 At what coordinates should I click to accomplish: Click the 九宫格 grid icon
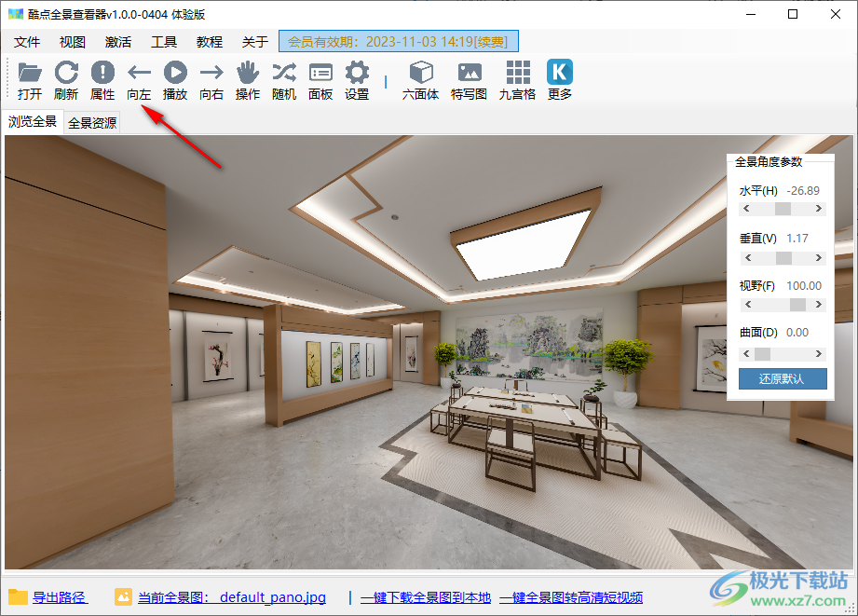tap(518, 73)
